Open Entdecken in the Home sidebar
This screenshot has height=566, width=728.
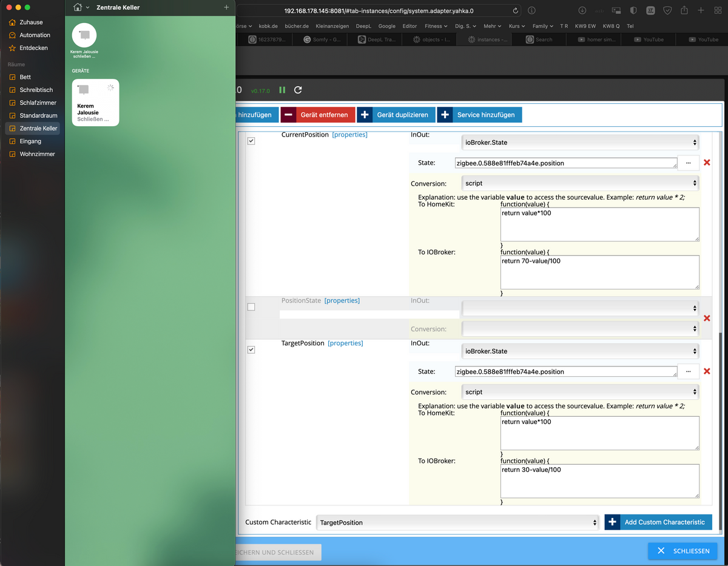coord(33,48)
